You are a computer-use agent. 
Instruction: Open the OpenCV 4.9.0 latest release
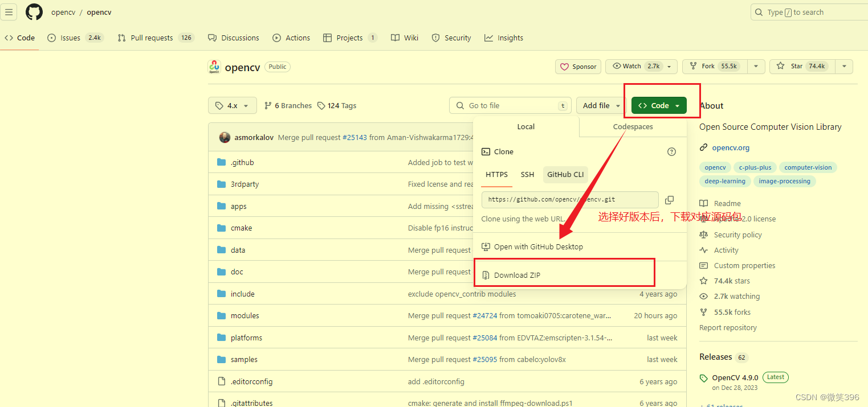(x=735, y=377)
